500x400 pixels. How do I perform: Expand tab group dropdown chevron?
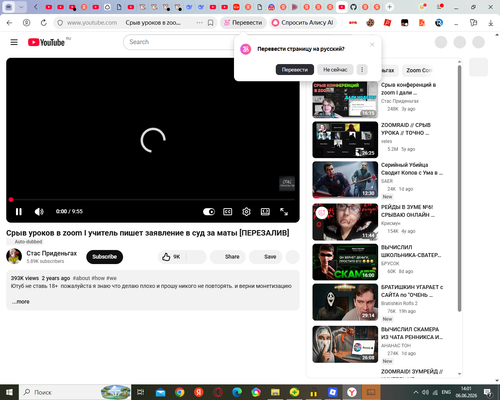click(22, 7)
